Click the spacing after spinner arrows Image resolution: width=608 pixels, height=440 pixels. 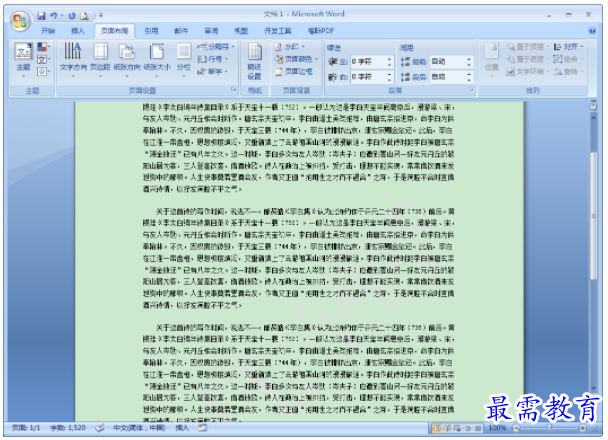point(469,77)
